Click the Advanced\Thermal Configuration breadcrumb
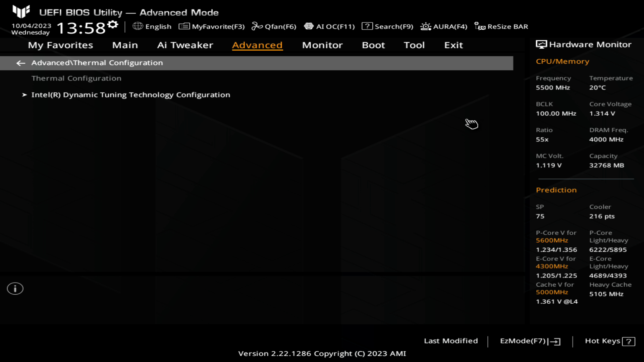 97,63
